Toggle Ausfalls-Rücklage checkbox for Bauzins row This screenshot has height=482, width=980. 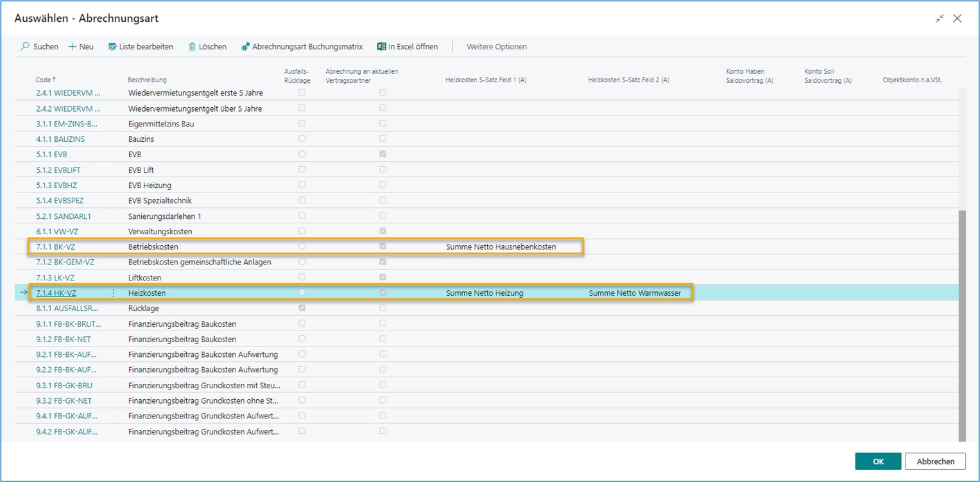302,139
